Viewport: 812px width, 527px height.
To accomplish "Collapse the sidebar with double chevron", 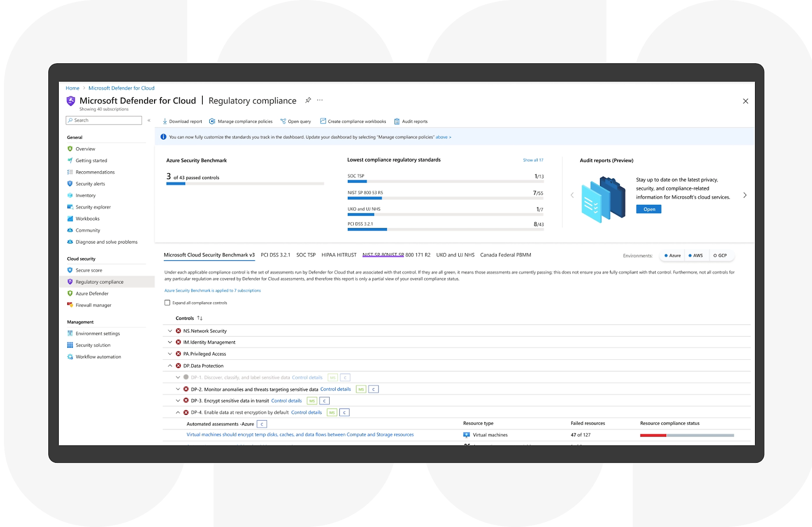I will coord(149,120).
